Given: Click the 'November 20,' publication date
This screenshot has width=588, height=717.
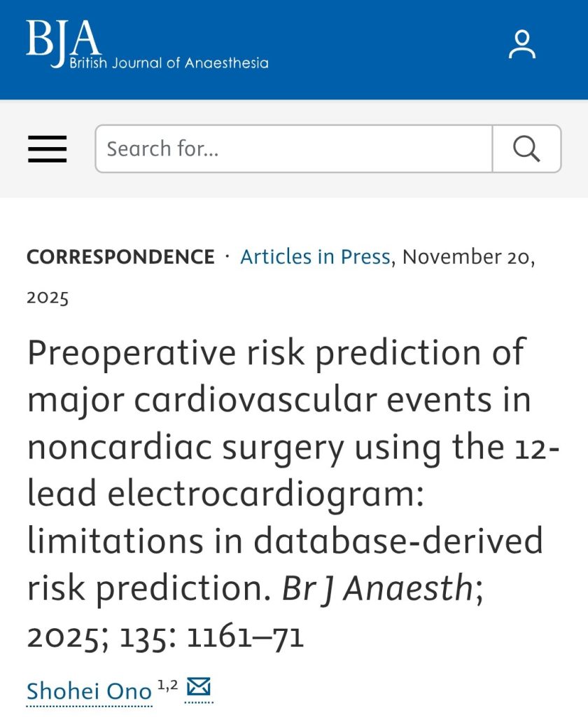Looking at the screenshot, I should coord(469,257).
